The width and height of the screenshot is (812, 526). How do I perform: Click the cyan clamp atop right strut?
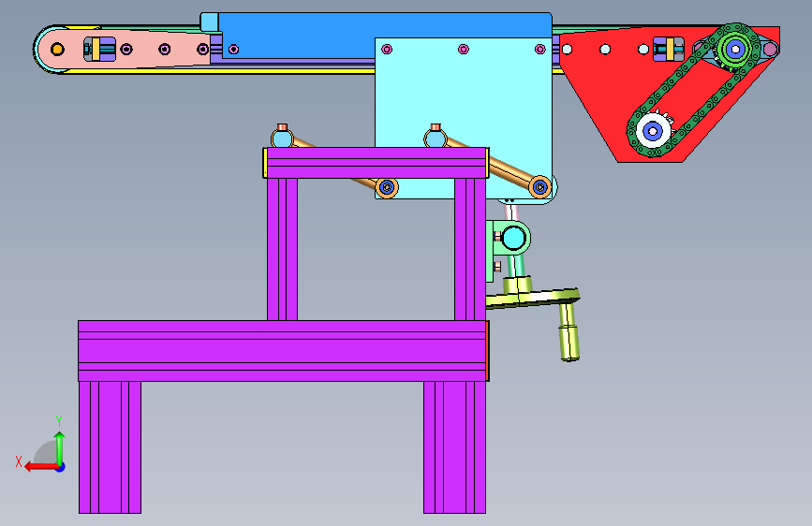(436, 139)
